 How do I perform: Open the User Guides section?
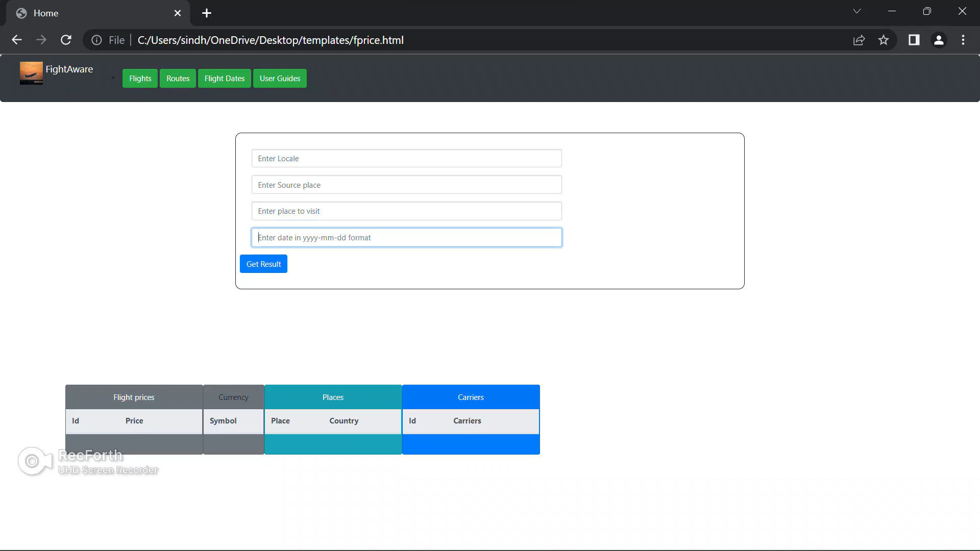click(x=279, y=78)
